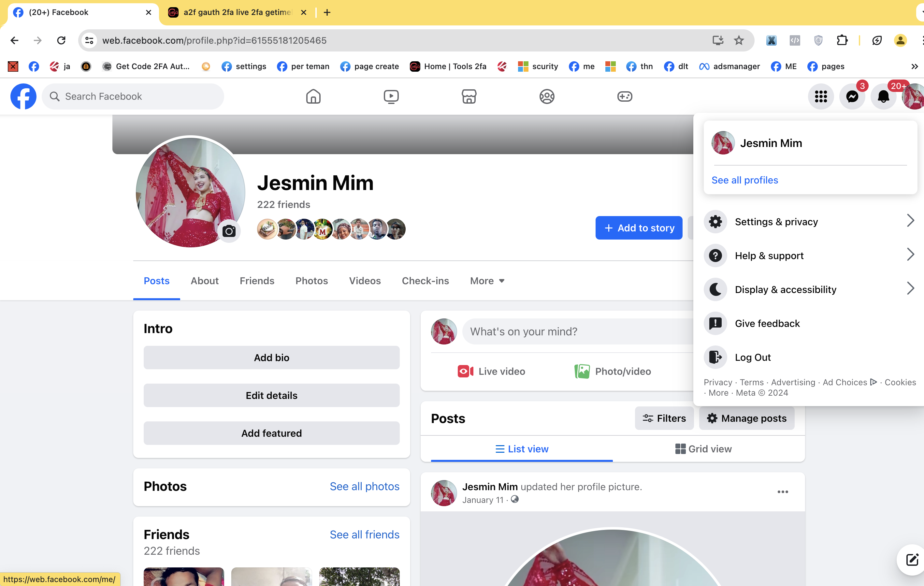Click the public audience globe icon

point(514,499)
